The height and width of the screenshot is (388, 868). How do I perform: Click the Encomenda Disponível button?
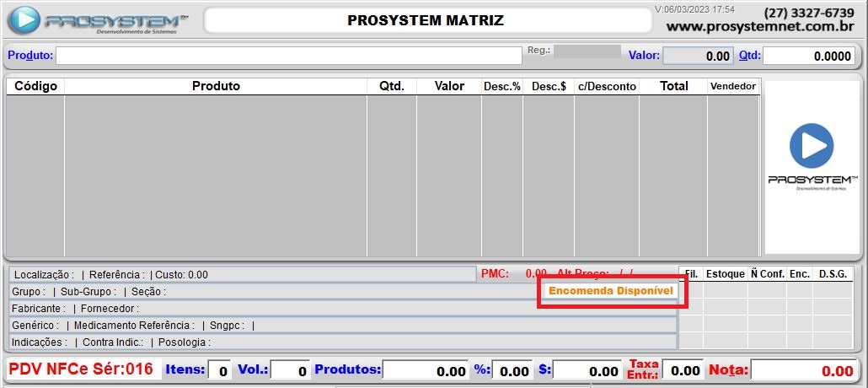point(611,291)
